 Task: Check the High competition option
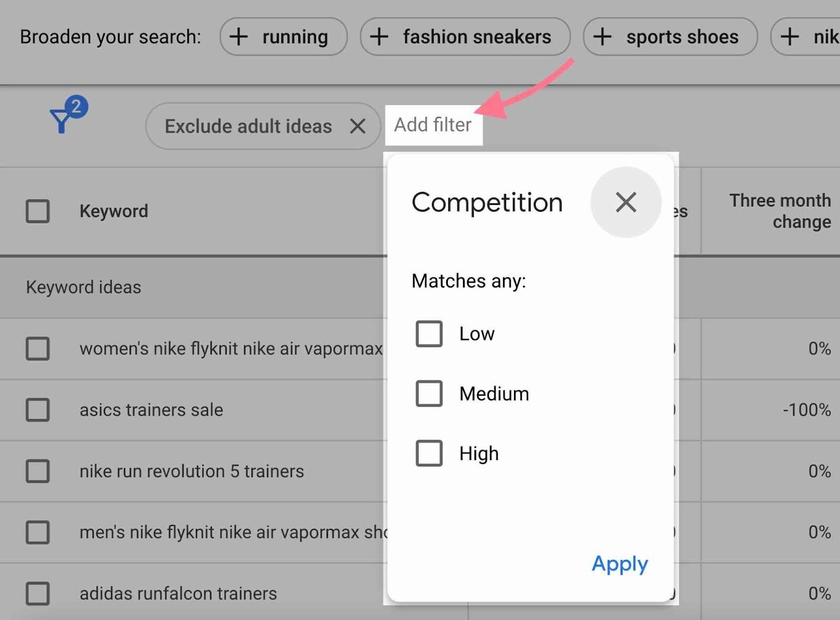click(x=428, y=453)
